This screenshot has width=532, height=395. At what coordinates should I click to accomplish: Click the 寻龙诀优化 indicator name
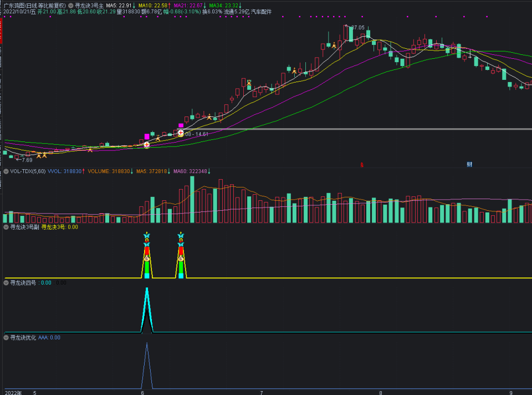23,338
